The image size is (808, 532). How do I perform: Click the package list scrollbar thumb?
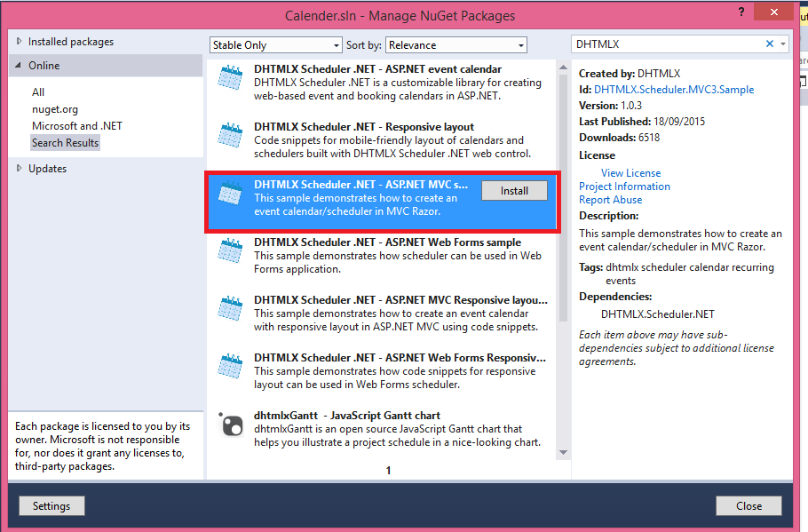click(563, 197)
